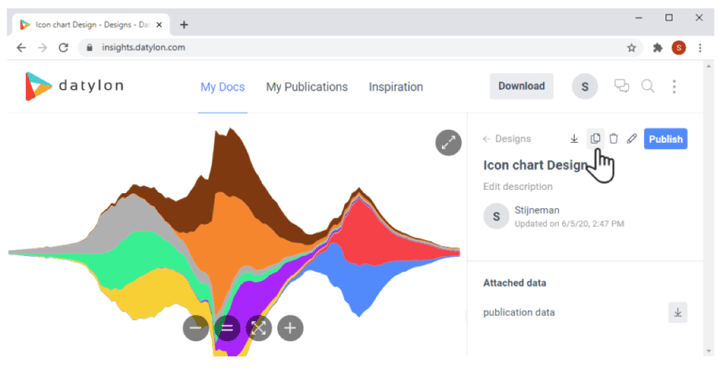Click the blue Publish button
Screen dimensions: 720x368
665,139
